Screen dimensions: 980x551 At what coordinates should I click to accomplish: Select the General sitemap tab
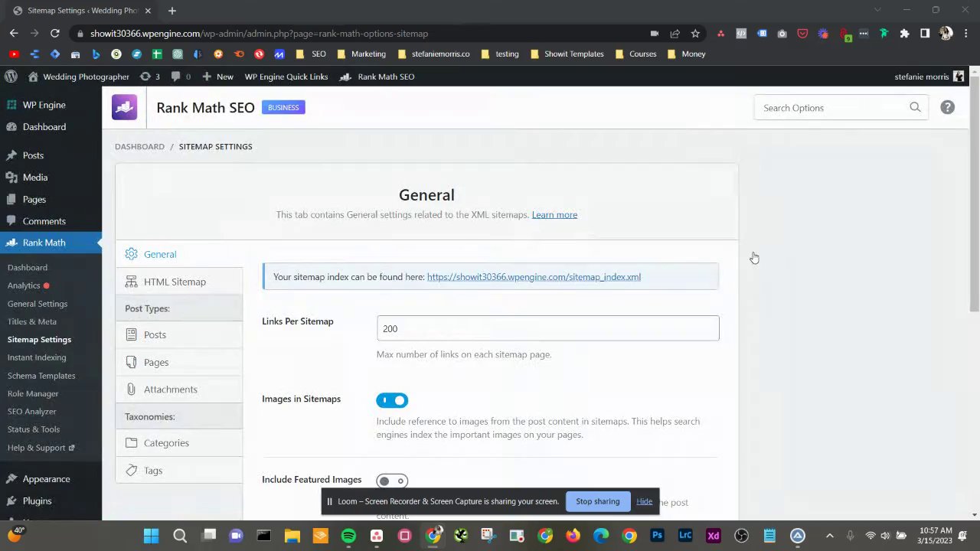pyautogui.click(x=179, y=254)
